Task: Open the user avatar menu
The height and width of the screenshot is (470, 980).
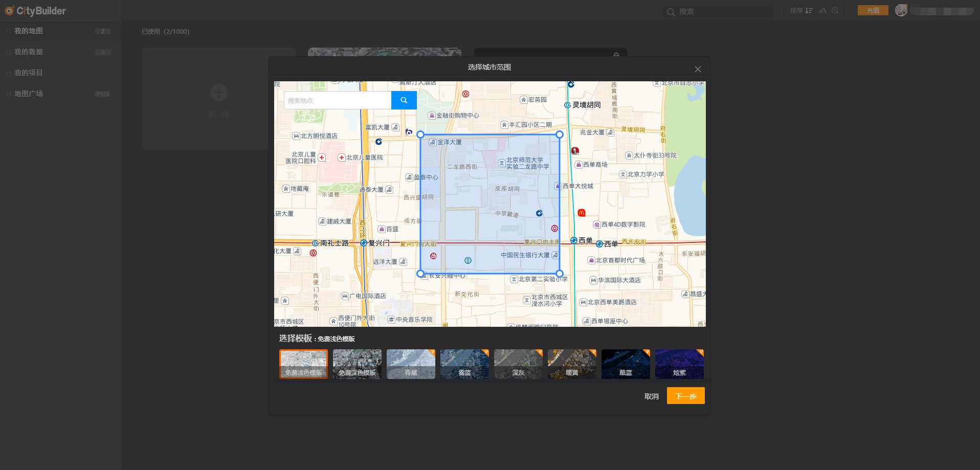Action: click(901, 10)
